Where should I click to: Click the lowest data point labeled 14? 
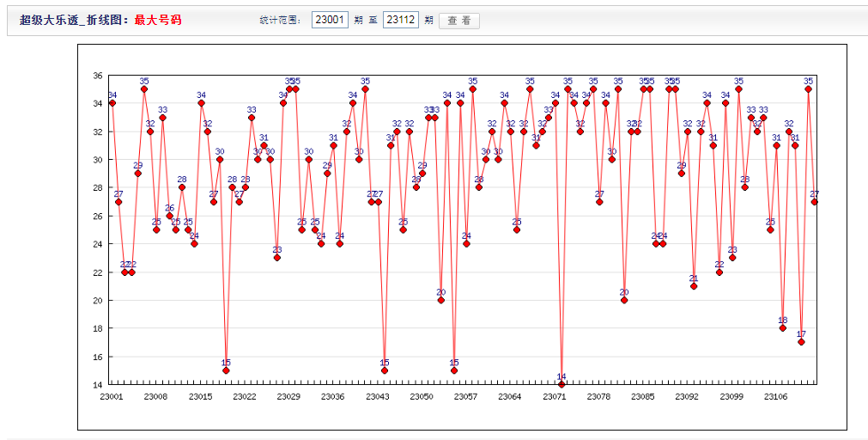click(561, 384)
